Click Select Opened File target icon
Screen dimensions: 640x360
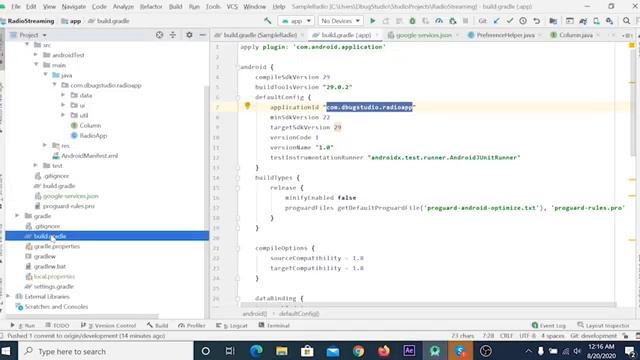coord(159,35)
